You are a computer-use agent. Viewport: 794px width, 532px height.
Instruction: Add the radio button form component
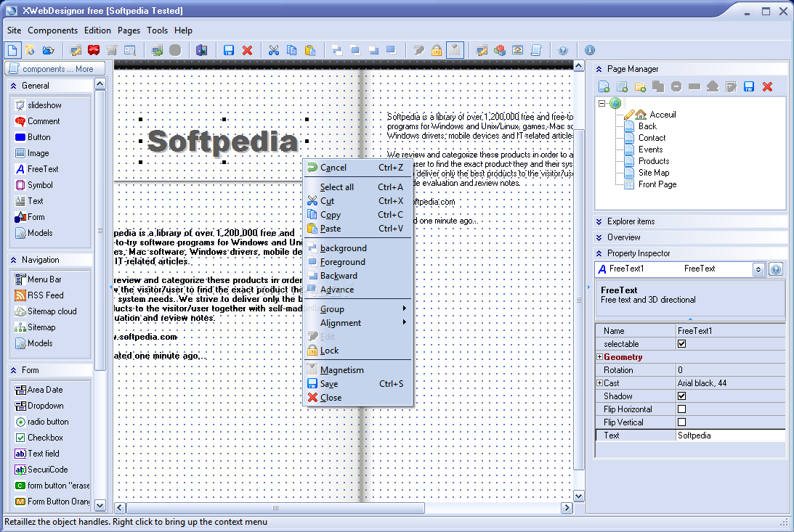click(41, 422)
